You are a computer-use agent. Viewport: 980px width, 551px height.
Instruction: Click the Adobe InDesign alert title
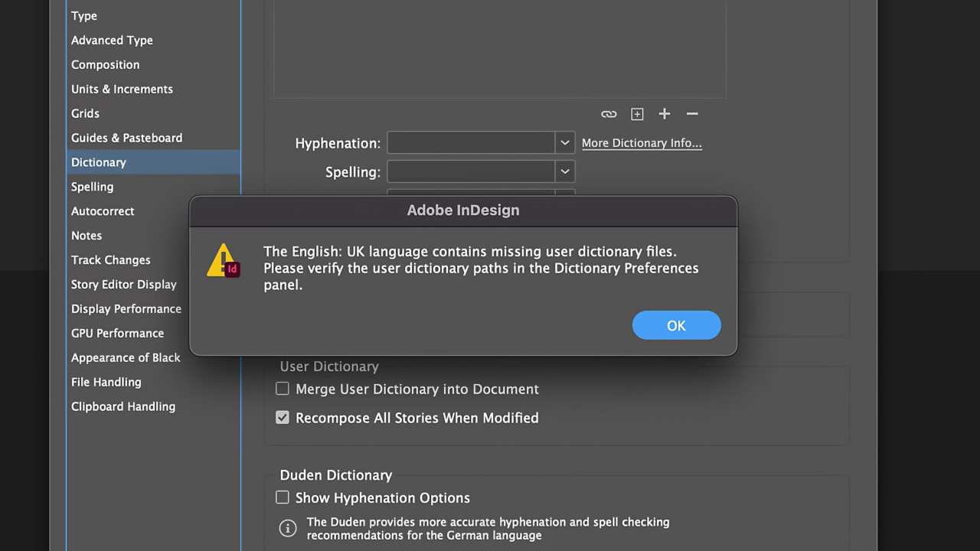pos(463,210)
